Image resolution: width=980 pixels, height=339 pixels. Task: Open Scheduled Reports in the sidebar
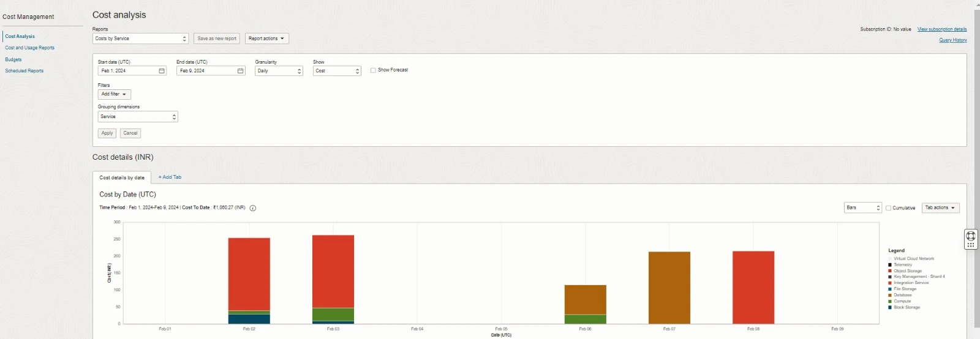(24, 71)
